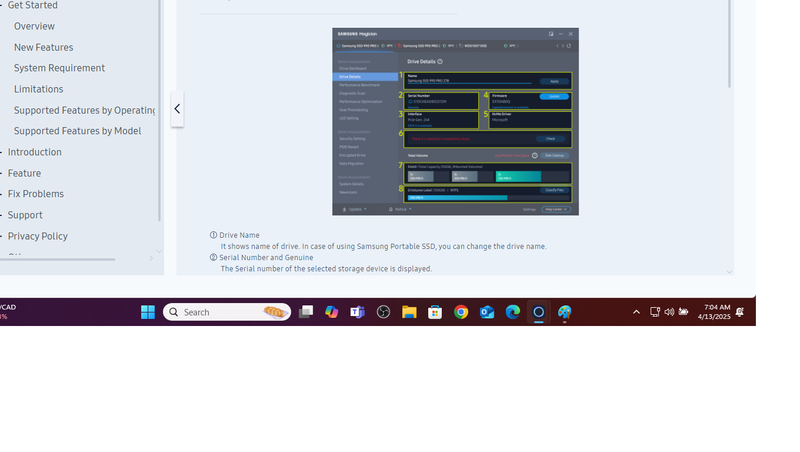Click the taskbar Search box
Screen dimensions: 800x452
pos(227,312)
